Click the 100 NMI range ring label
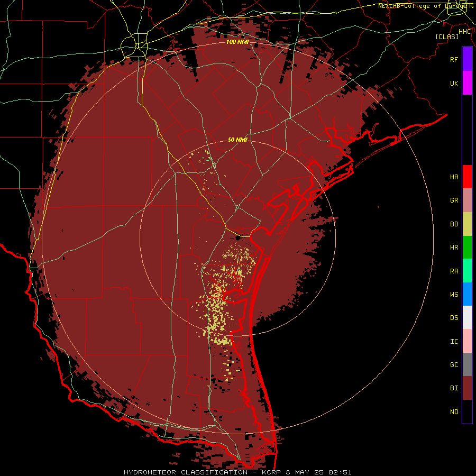The image size is (476, 476). pos(237,42)
